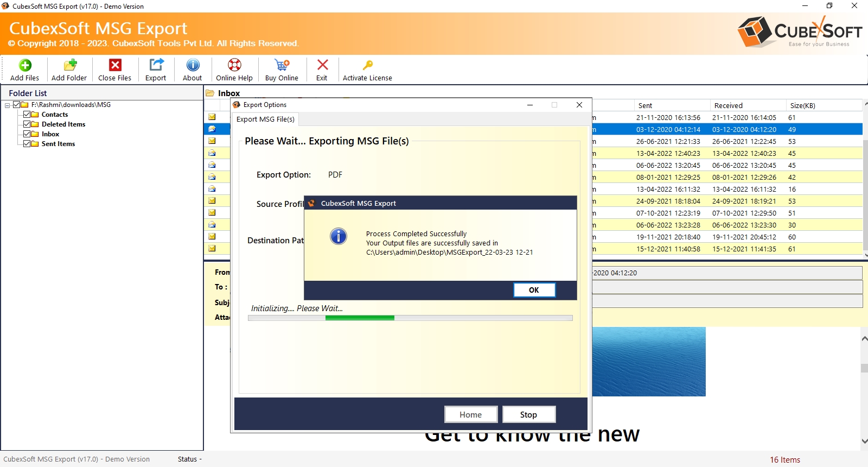Click the date field showing 2020 04:12:20
868x467 pixels.
(727, 273)
